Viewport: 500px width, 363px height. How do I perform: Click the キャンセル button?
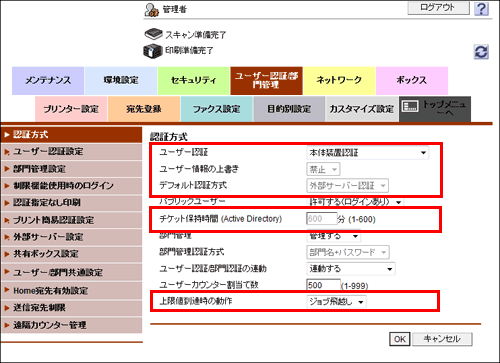point(442,339)
